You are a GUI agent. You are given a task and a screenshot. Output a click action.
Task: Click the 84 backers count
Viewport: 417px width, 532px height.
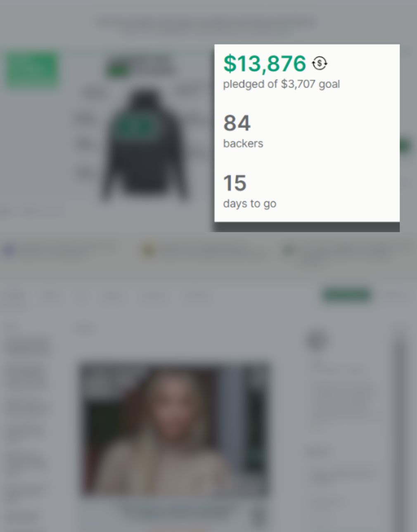click(x=237, y=123)
